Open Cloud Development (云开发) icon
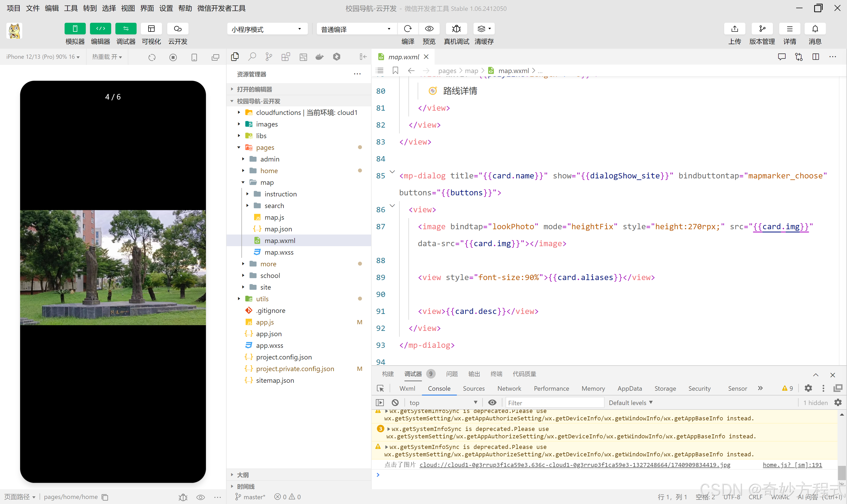 pyautogui.click(x=178, y=29)
